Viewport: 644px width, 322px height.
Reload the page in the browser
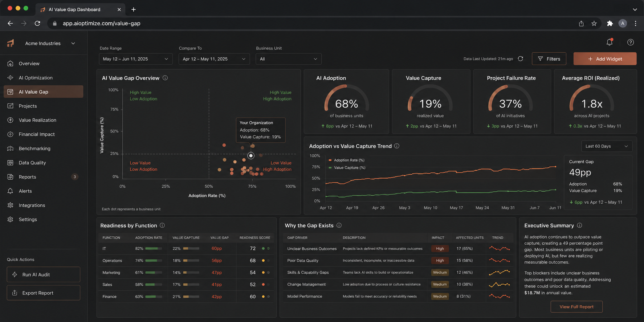pyautogui.click(x=37, y=23)
